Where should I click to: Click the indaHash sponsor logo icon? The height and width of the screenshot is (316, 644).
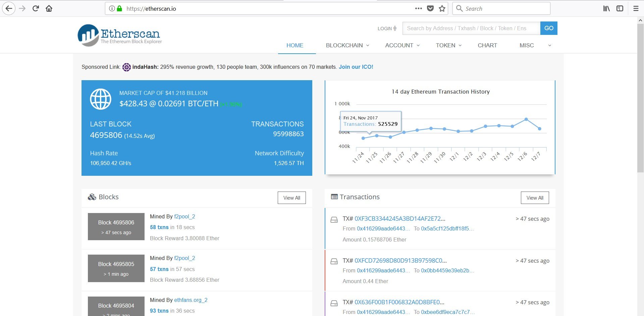(126, 67)
